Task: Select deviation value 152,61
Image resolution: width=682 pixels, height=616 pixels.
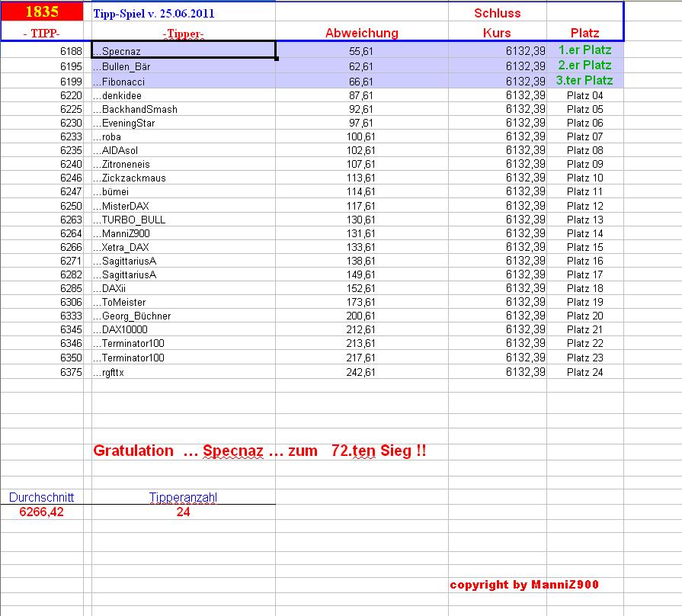Action: pos(360,288)
